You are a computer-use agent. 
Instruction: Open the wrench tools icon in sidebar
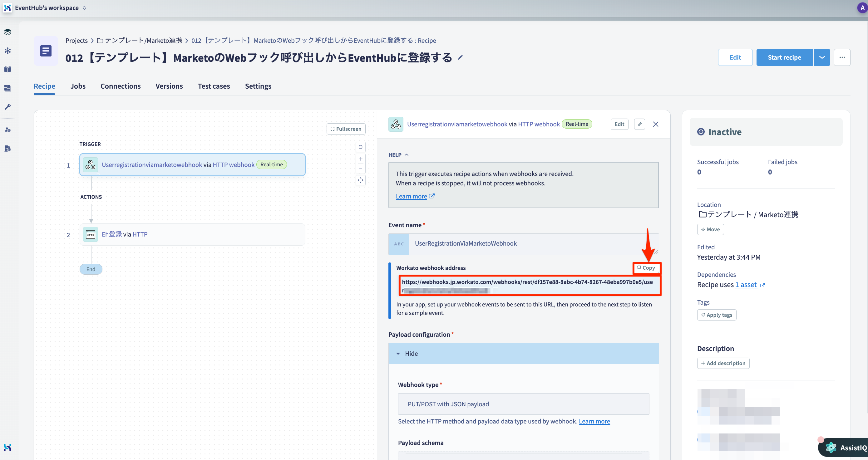8,107
